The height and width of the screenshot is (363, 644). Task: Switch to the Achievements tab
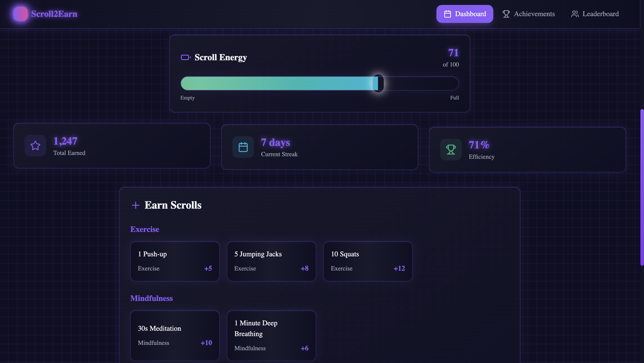coord(534,14)
